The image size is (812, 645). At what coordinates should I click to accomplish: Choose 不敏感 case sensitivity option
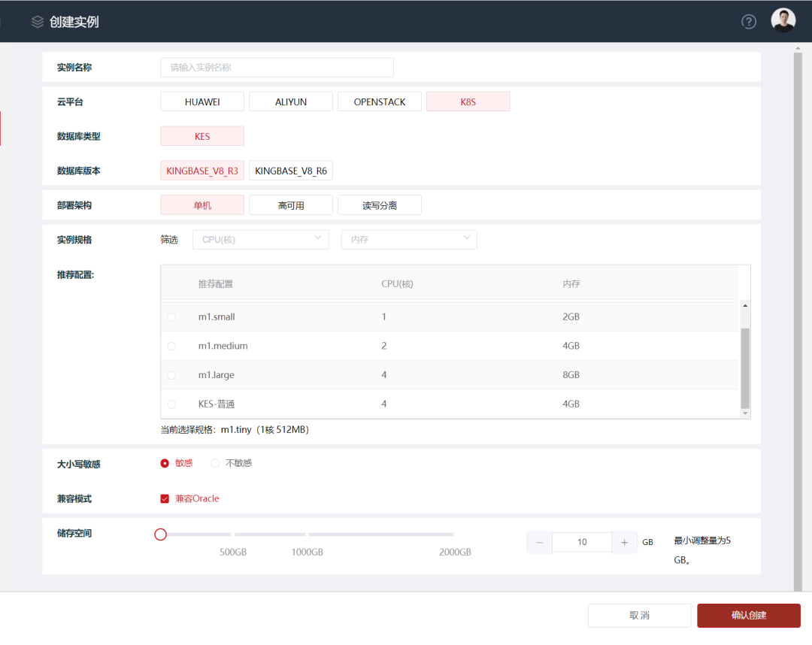tap(232, 463)
